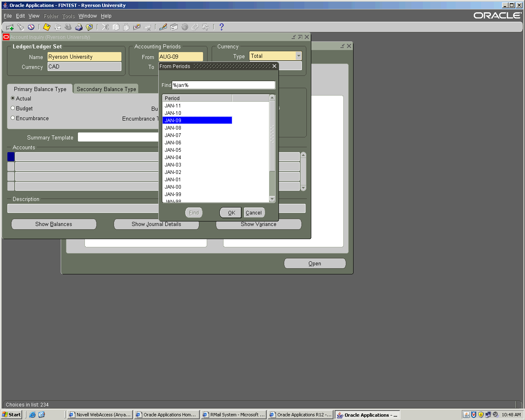Click the Close Form toolbar icon
The image size is (525, 420).
(89, 27)
